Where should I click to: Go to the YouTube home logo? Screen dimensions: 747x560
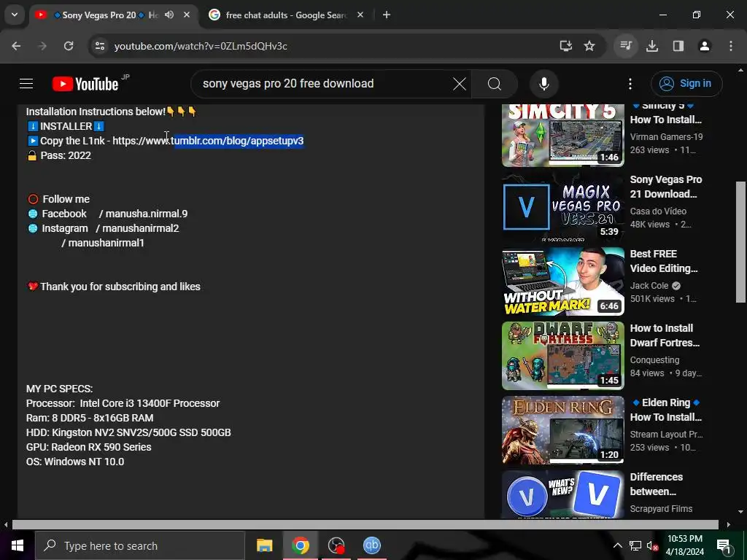click(85, 84)
